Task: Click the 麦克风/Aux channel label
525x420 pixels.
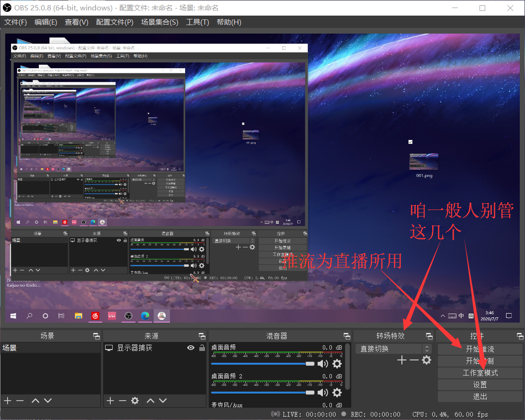Action: (x=227, y=405)
